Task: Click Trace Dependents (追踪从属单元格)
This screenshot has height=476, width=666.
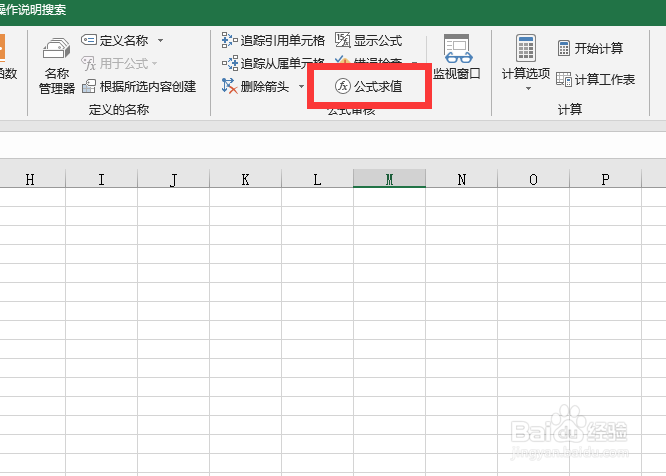Action: [x=273, y=63]
